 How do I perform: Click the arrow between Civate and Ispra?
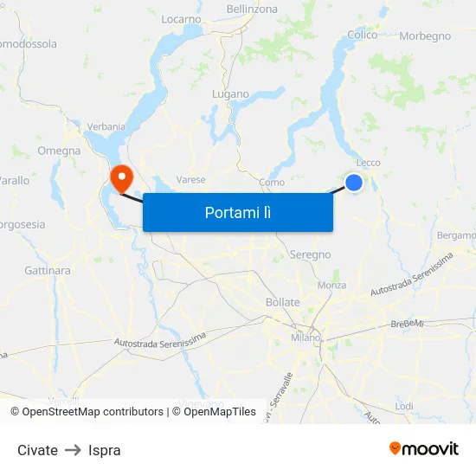74,450
